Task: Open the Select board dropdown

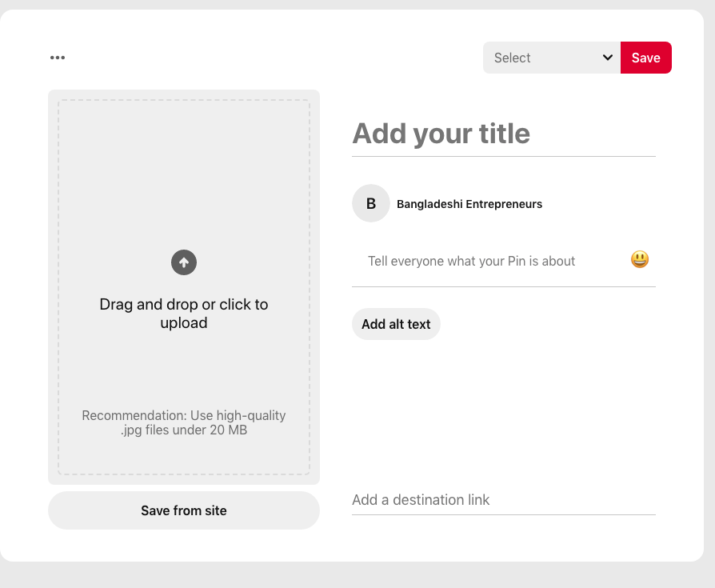Action: [544, 58]
